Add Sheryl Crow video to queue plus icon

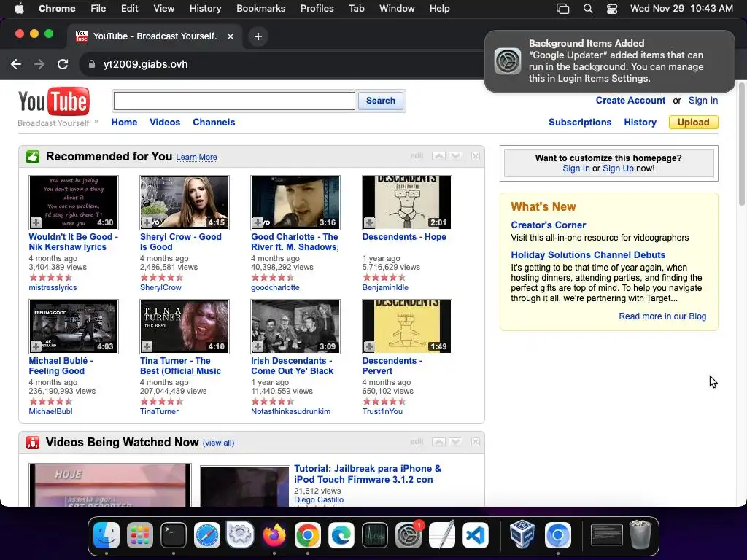(147, 222)
